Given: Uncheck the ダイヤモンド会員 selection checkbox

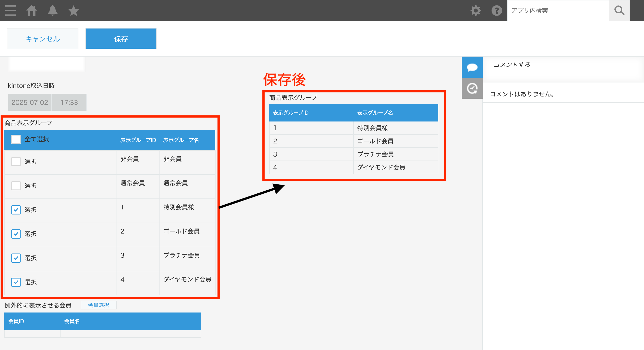Looking at the screenshot, I should pyautogui.click(x=16, y=282).
